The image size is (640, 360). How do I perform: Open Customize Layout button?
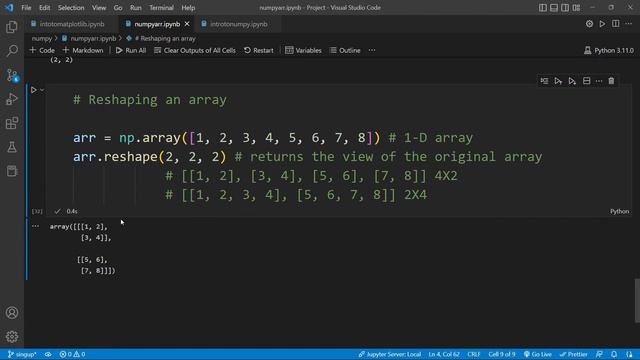coord(576,8)
